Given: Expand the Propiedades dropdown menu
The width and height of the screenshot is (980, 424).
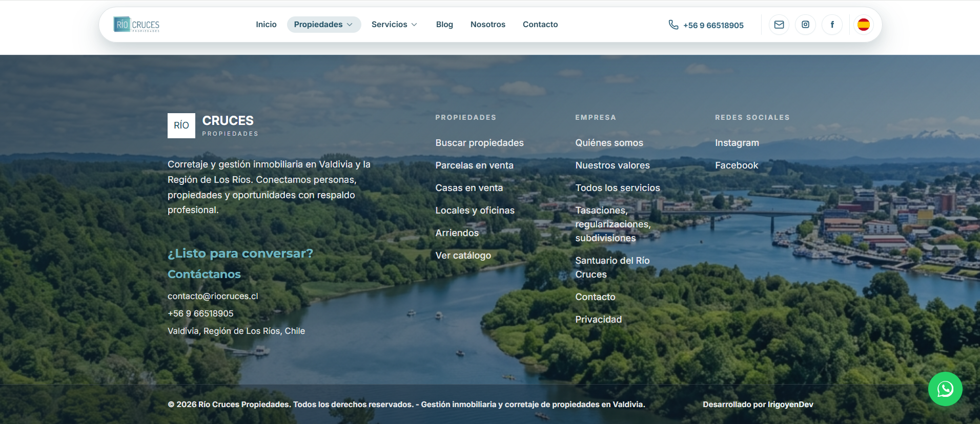Looking at the screenshot, I should pos(324,25).
